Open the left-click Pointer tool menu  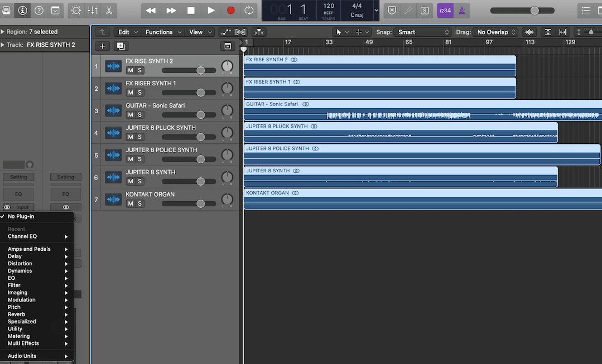pyautogui.click(x=341, y=32)
